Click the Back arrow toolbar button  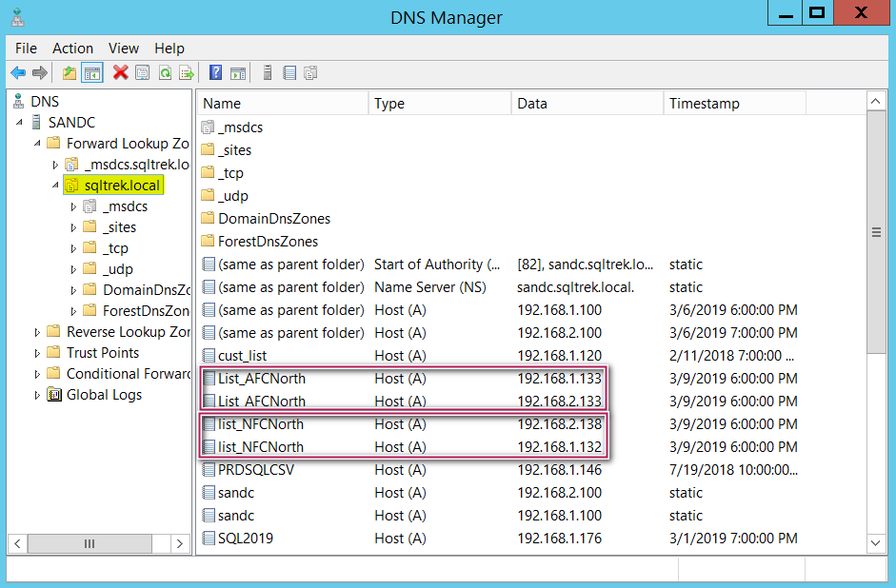tap(18, 72)
